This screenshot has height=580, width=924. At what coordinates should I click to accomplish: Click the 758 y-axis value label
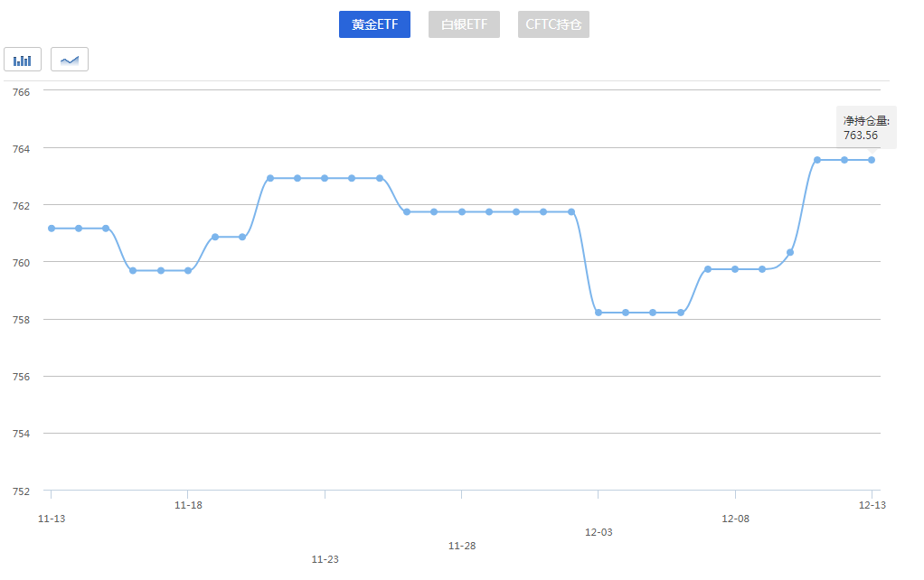22,320
